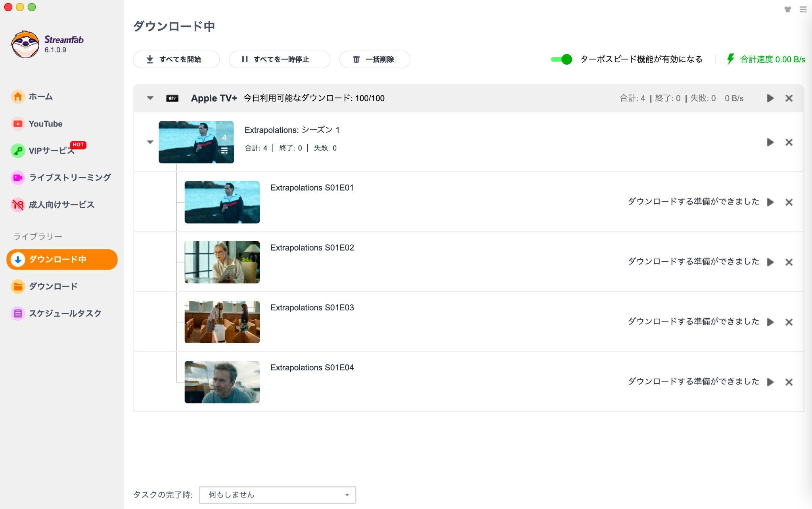Collapse the Extrapolations シーズン 1 episode list
Screen dimensions: 812x509
pos(150,142)
